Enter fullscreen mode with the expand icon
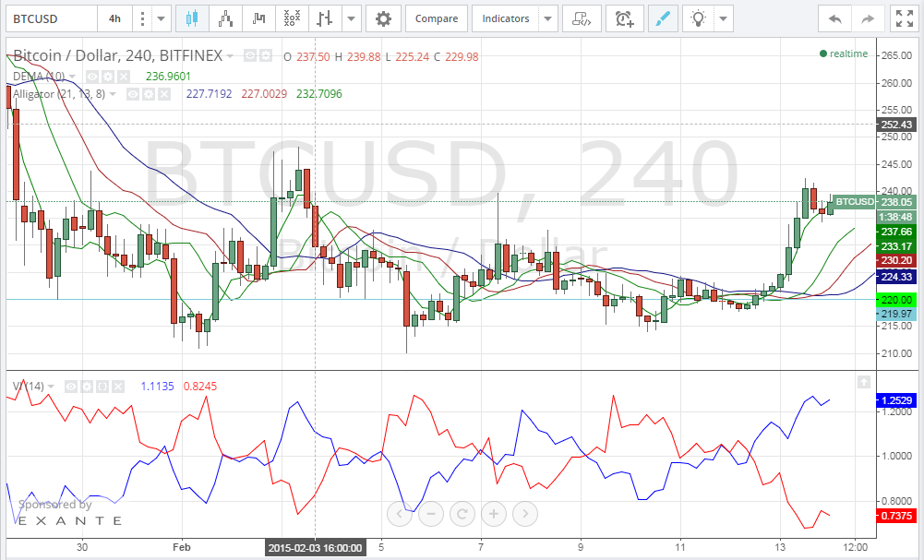The width and height of the screenshot is (924, 560). click(904, 18)
